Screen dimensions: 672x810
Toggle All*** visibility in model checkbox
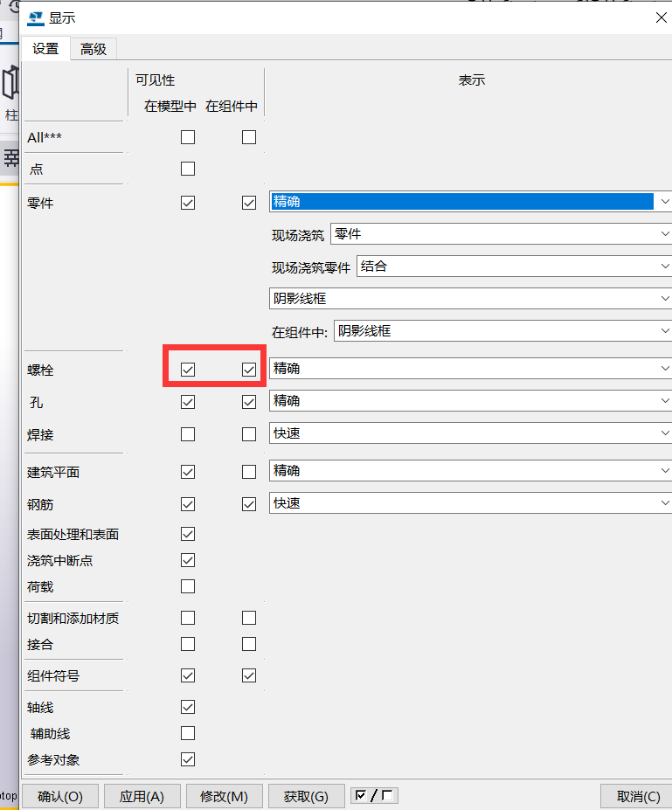(188, 137)
